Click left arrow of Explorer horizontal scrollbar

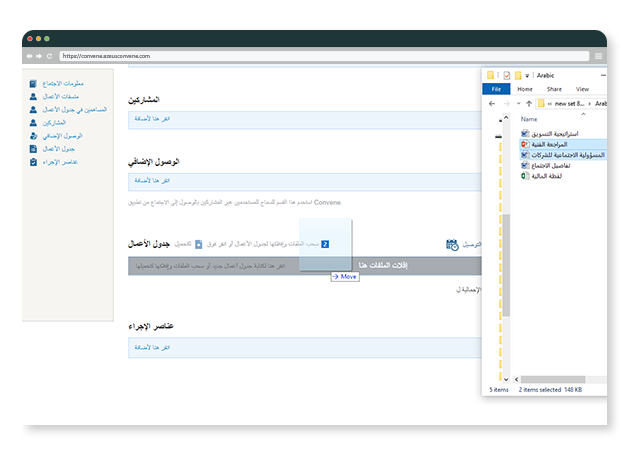pyautogui.click(x=517, y=379)
